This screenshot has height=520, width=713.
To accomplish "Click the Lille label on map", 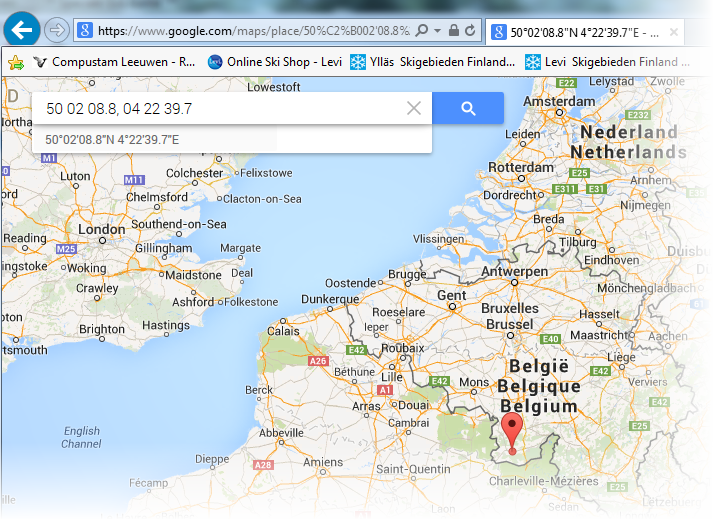I will [392, 377].
